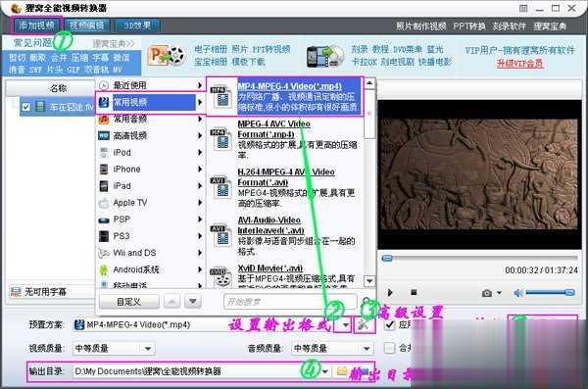The width and height of the screenshot is (588, 389).
Task: Open the 视频编辑 video edit tab
Action: (x=87, y=25)
